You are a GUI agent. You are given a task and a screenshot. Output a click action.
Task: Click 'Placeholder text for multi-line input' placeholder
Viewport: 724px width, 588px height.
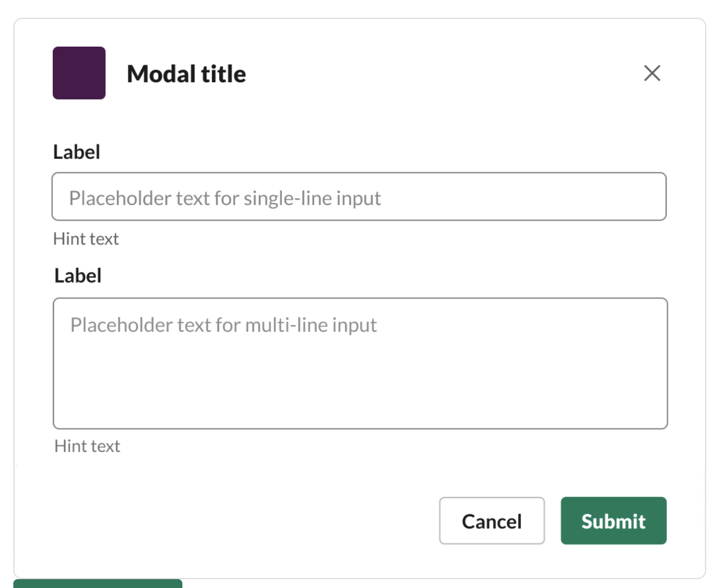click(224, 325)
